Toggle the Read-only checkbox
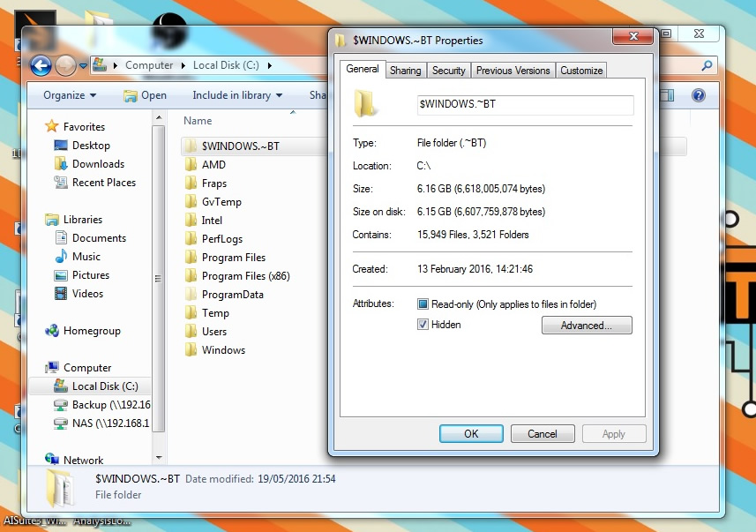Screen dimensions: 756x532 click(423, 304)
